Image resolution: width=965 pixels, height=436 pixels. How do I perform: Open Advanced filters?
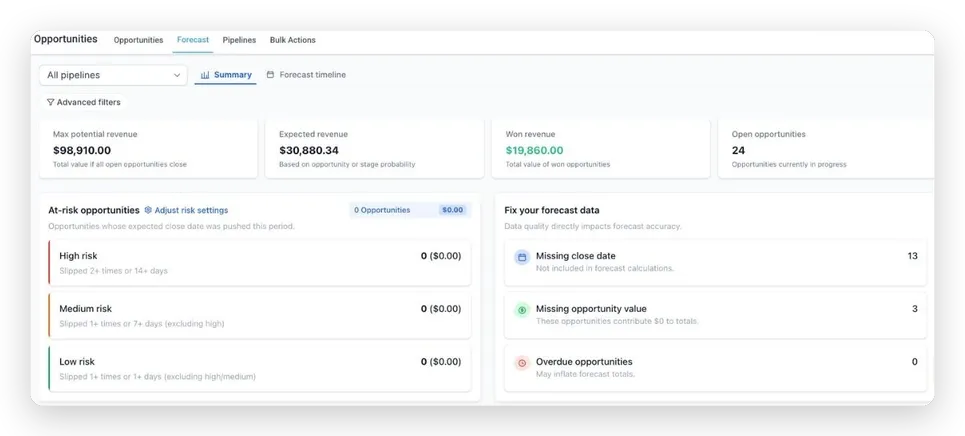coord(84,102)
